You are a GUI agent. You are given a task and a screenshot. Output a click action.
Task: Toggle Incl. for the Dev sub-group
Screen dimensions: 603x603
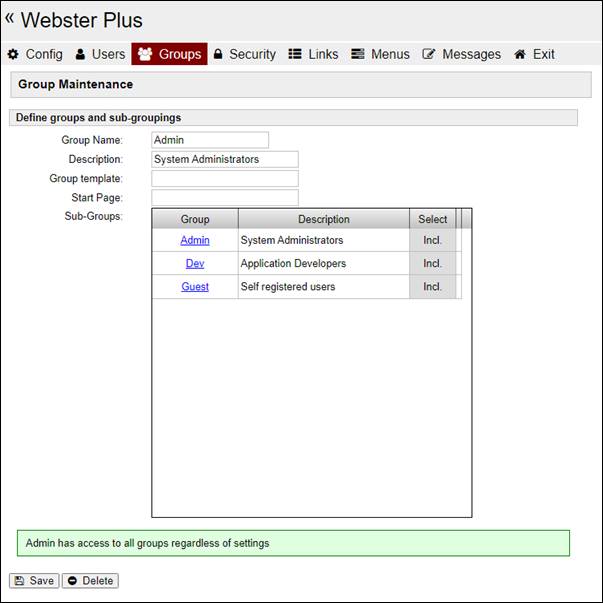tap(432, 264)
